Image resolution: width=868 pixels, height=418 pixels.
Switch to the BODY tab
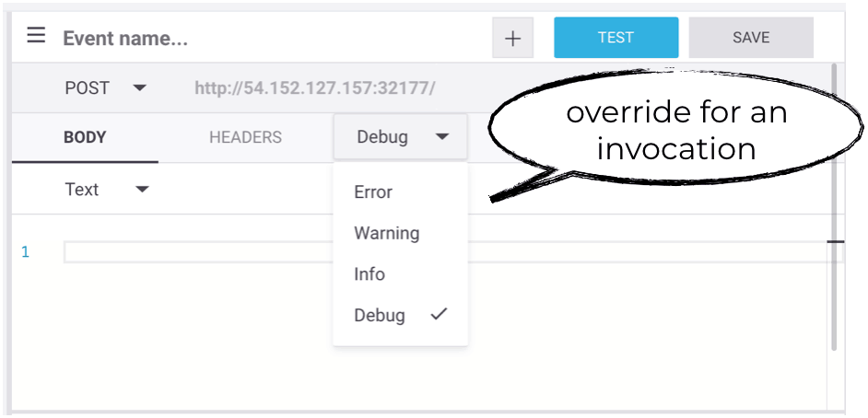coord(85,138)
